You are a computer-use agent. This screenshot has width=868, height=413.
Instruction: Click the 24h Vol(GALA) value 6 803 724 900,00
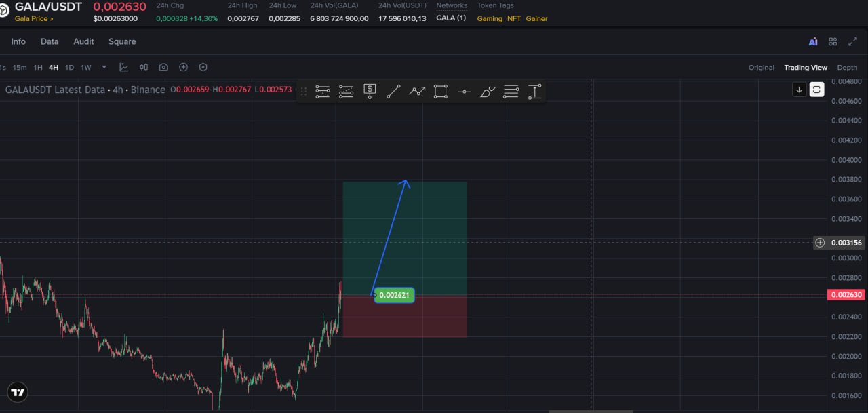coord(339,18)
